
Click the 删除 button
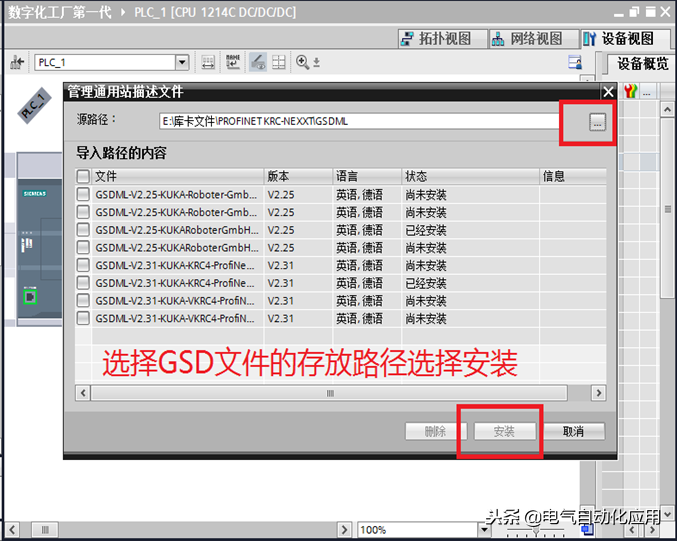(436, 431)
